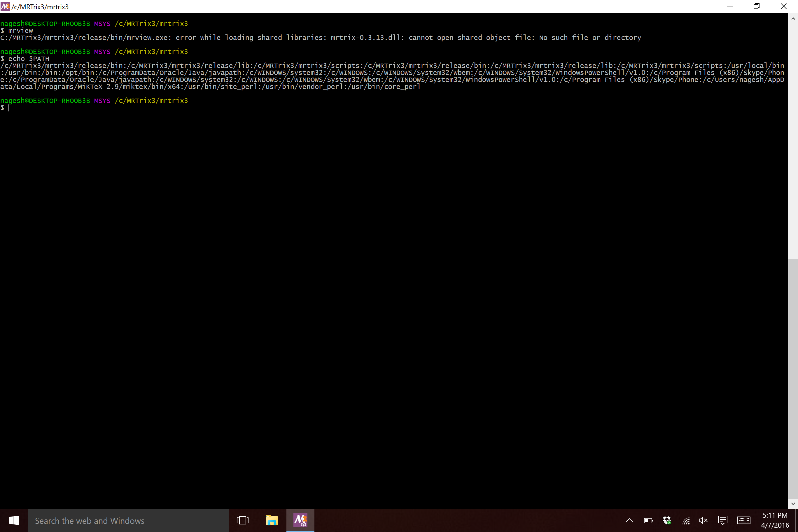Open Dropbox from the system tray
Screen dimensions: 798x532
(x=667, y=520)
